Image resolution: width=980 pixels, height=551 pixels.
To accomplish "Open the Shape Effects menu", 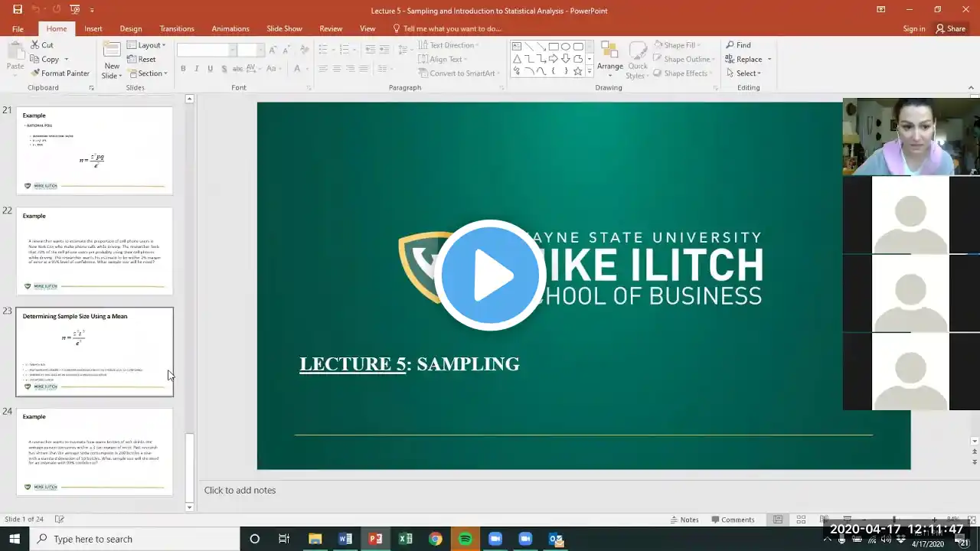I will coord(682,73).
